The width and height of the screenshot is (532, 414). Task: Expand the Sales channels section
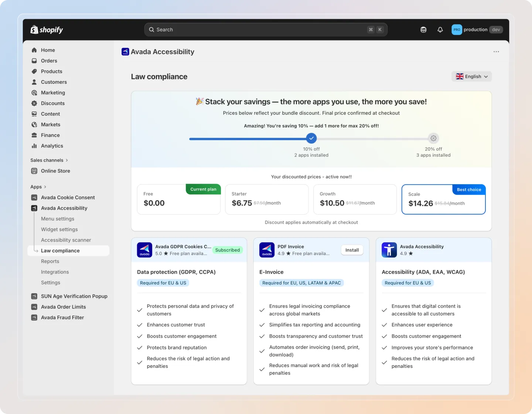pyautogui.click(x=49, y=160)
